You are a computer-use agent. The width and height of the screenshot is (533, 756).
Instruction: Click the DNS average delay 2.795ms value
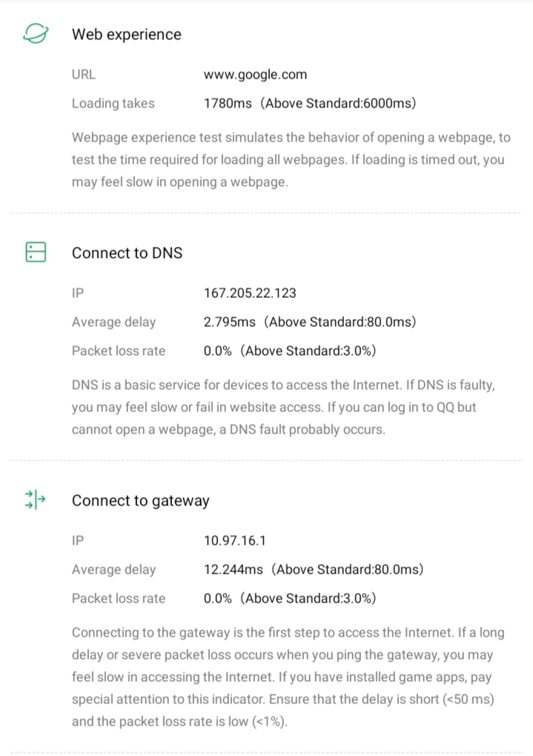pyautogui.click(x=230, y=322)
